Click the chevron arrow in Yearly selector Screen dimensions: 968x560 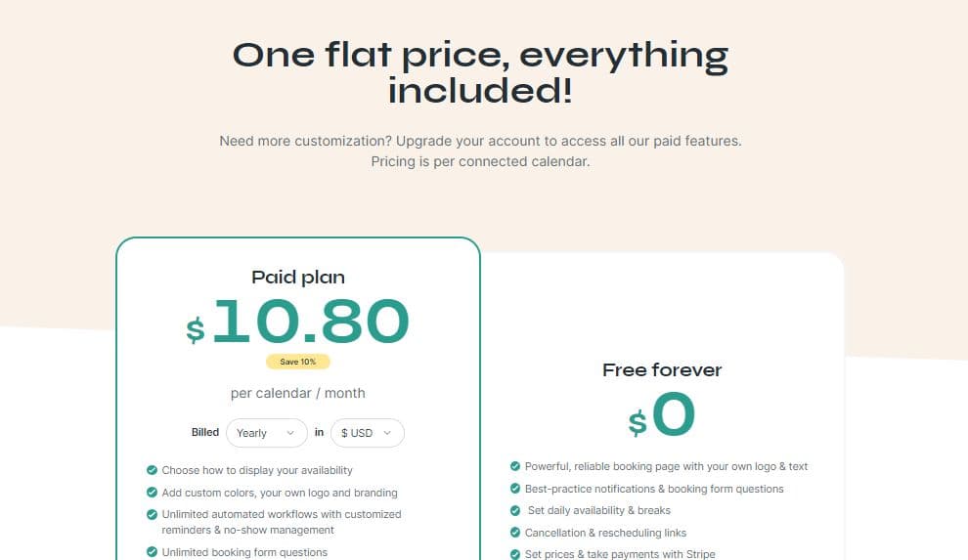pos(290,433)
